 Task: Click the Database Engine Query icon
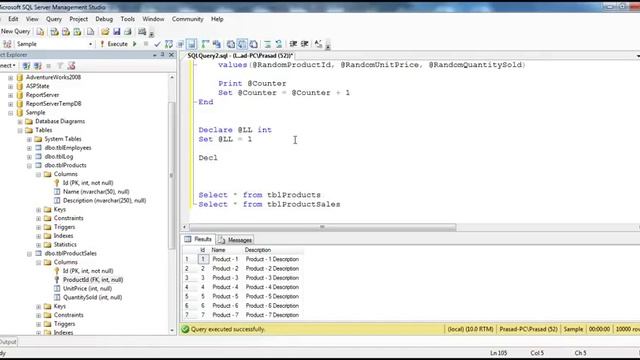[x=40, y=32]
